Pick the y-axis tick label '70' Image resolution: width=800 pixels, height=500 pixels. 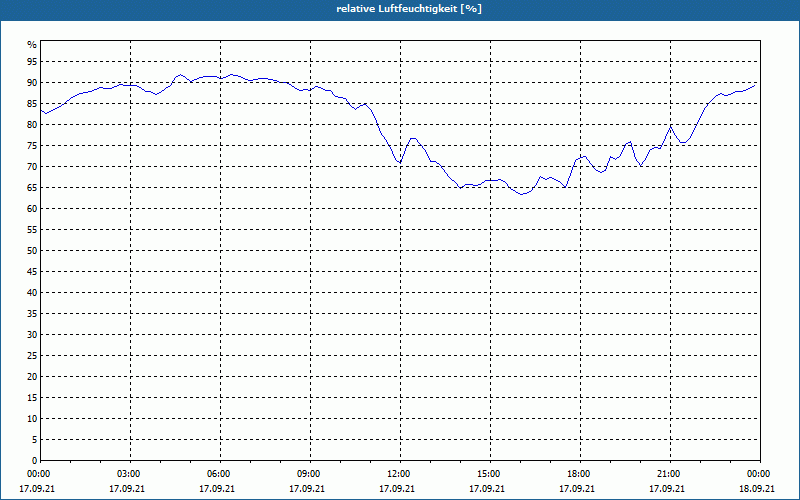pyautogui.click(x=32, y=167)
